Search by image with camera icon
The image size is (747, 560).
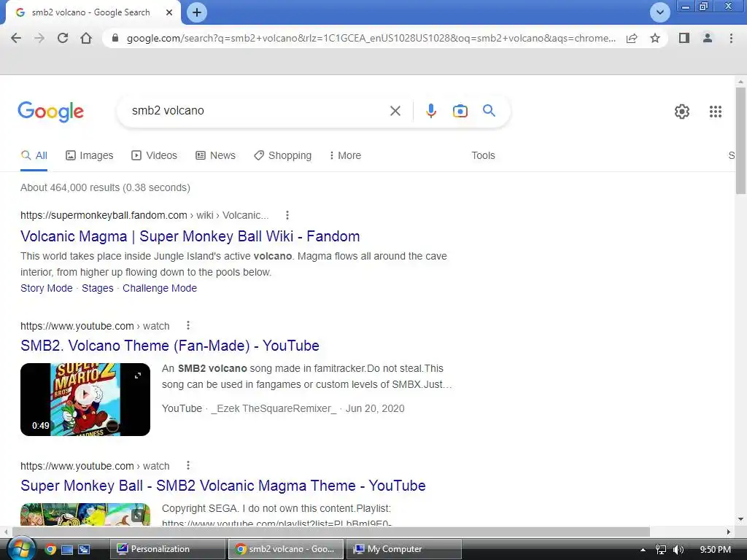(x=460, y=111)
